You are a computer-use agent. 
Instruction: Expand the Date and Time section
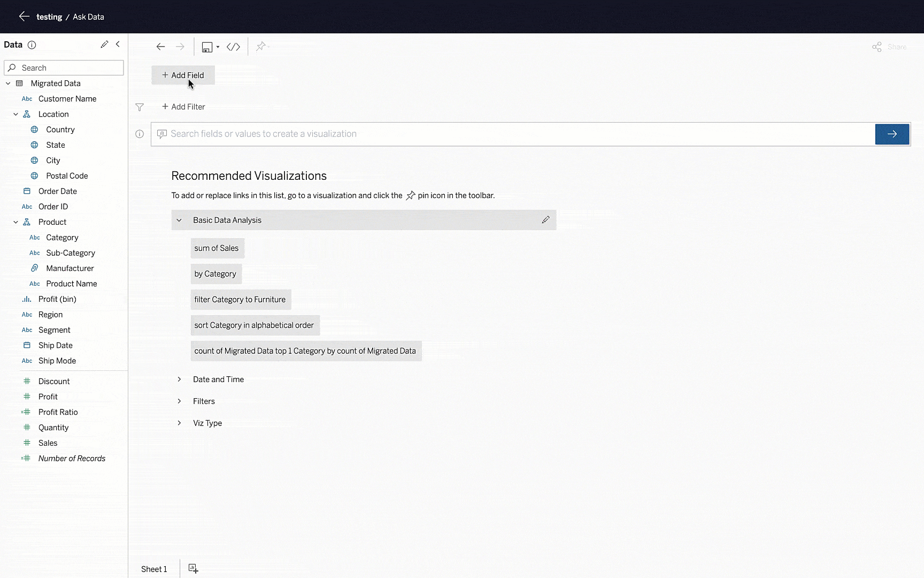180,379
